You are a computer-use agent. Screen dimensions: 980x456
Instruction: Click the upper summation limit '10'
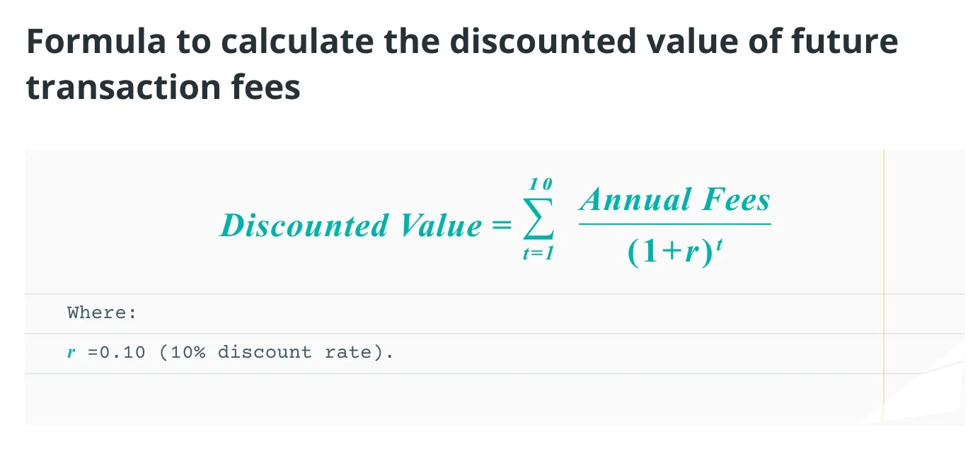pyautogui.click(x=541, y=185)
